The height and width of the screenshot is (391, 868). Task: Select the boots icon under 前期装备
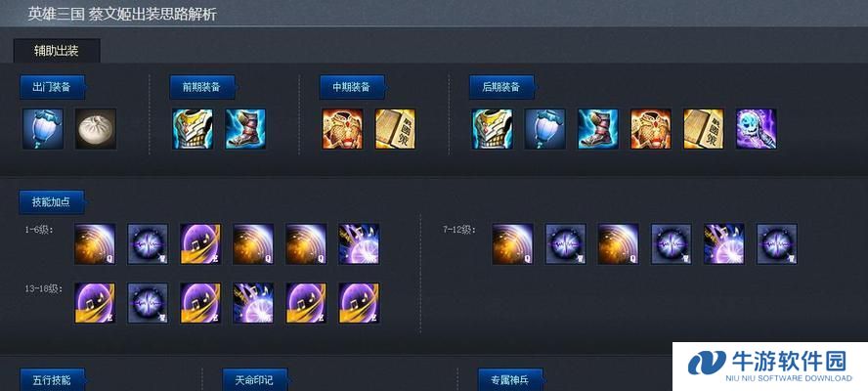point(245,129)
